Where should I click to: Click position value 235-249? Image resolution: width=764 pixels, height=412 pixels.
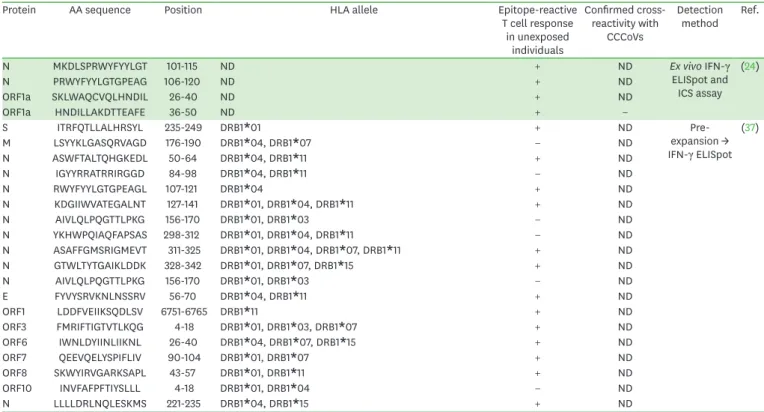coord(183,128)
